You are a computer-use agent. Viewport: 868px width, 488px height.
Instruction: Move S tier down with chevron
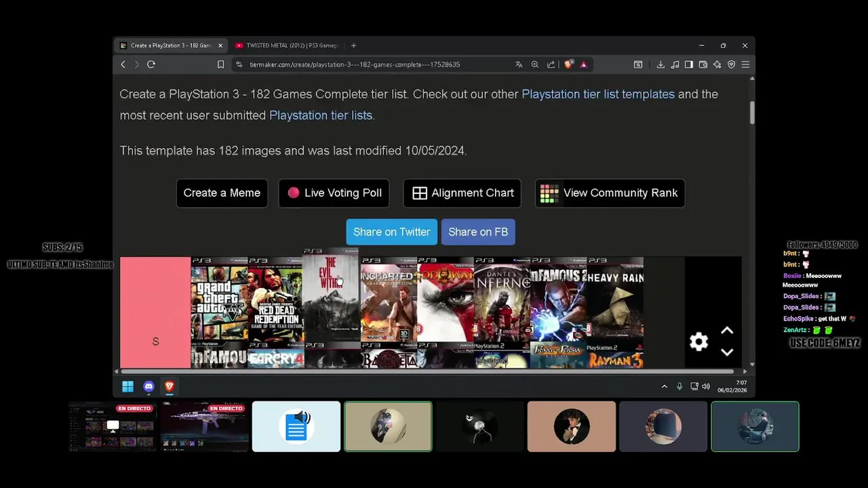tap(727, 352)
